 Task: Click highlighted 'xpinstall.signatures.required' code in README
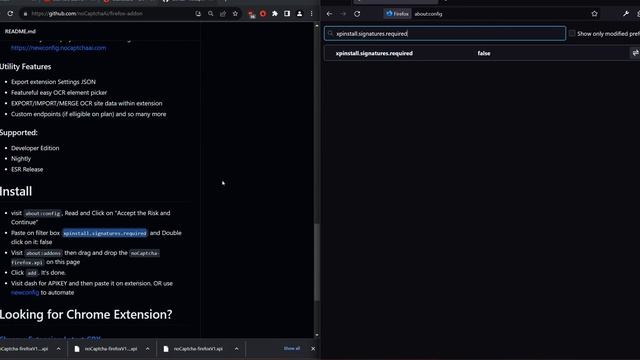104,233
